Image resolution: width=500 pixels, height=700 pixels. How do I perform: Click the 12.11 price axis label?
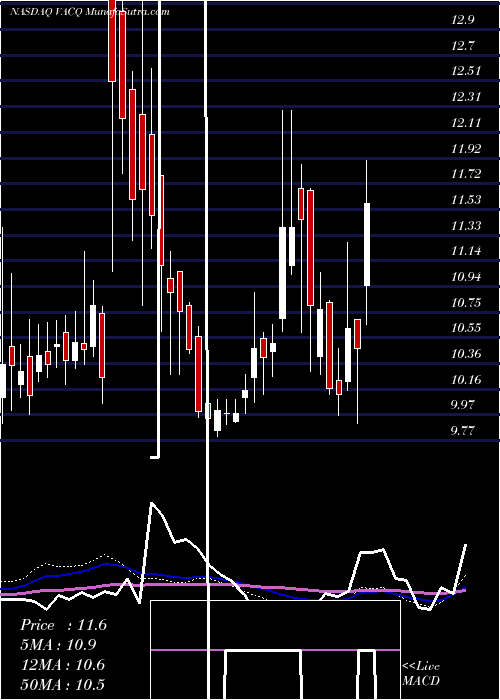pyautogui.click(x=466, y=123)
